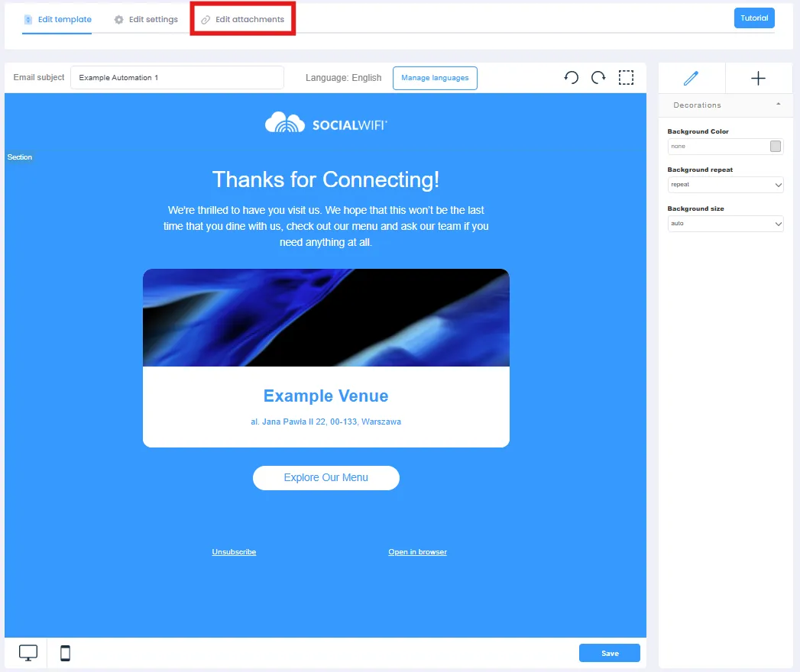
Task: Toggle the dashed outline view icon
Action: point(626,77)
